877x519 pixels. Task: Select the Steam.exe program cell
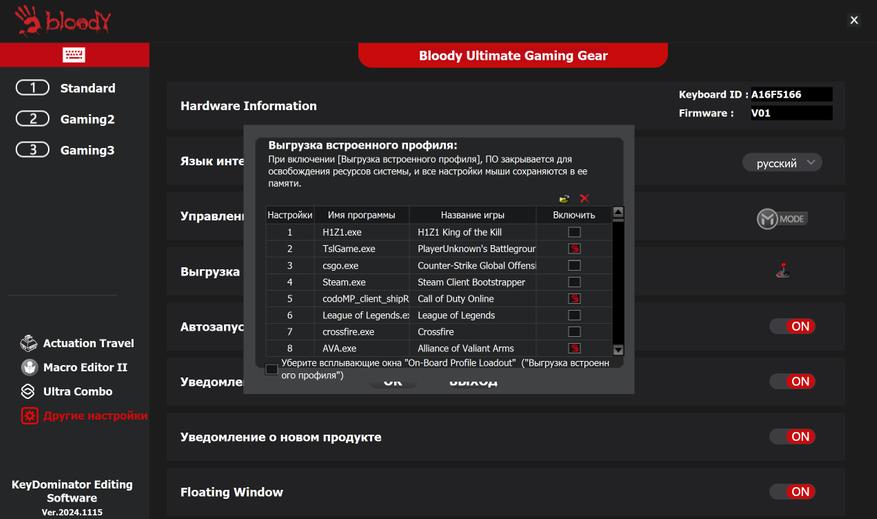click(x=361, y=282)
